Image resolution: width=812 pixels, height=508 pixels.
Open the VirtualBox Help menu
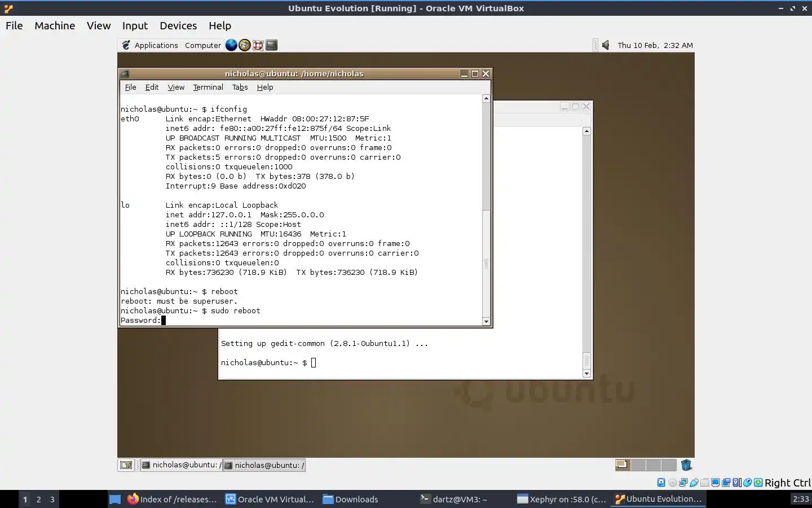(x=220, y=25)
